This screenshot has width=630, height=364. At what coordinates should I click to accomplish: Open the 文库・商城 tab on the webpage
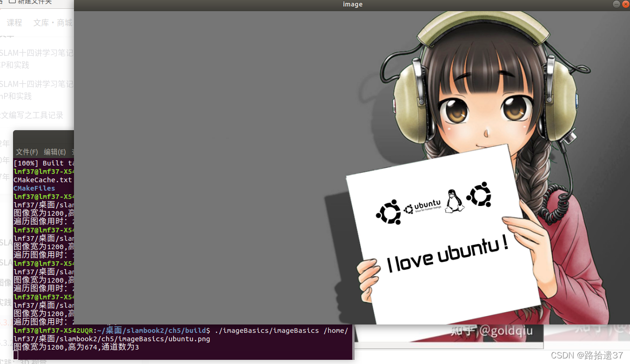tap(53, 22)
